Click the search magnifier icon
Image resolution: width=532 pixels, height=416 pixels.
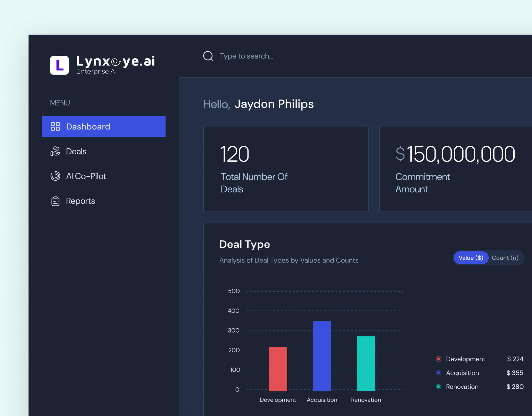(x=208, y=56)
